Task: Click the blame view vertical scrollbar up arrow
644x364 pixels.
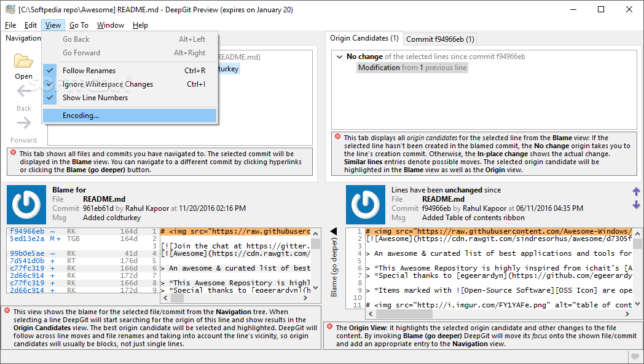Action: (315, 234)
